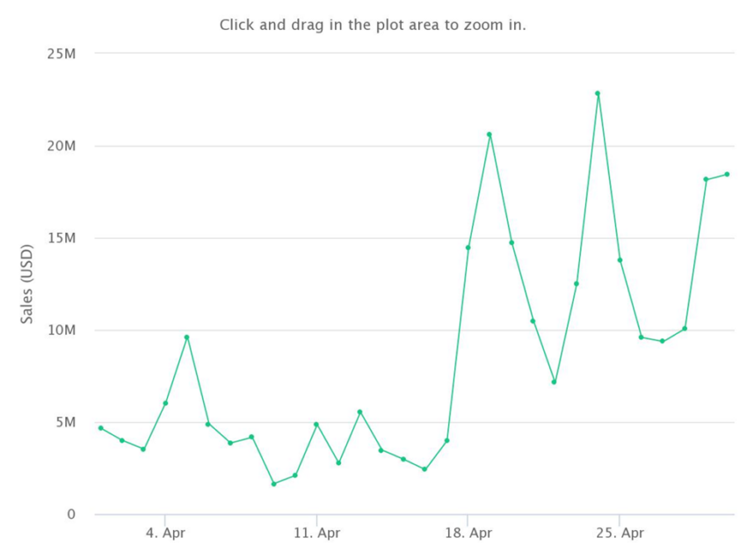The image size is (747, 560).
Task: Click the data point directly above 25. Apr
Action: pos(620,259)
